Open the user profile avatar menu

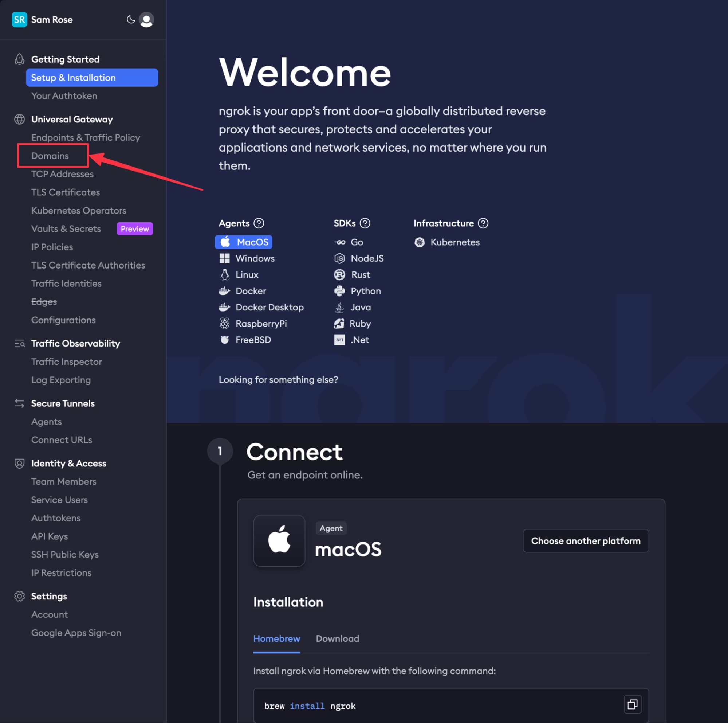(146, 20)
